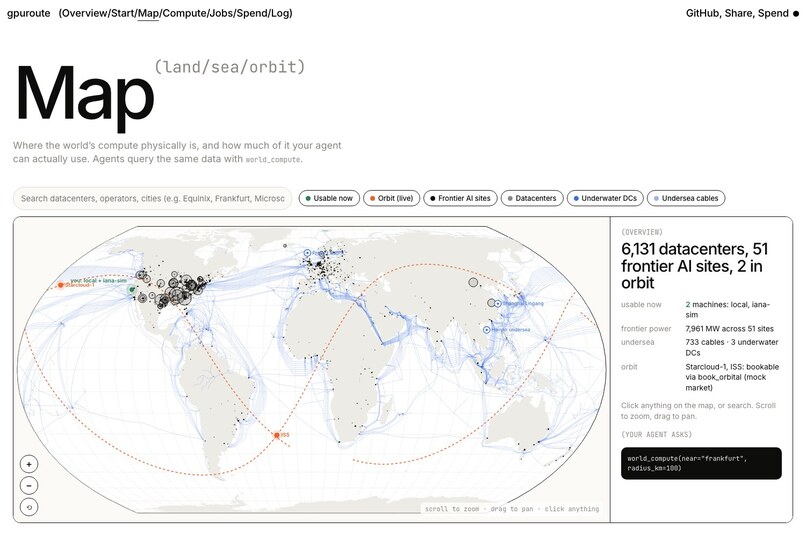The image size is (806, 537).
Task: Open the GitHub link in the header
Action: coord(702,13)
